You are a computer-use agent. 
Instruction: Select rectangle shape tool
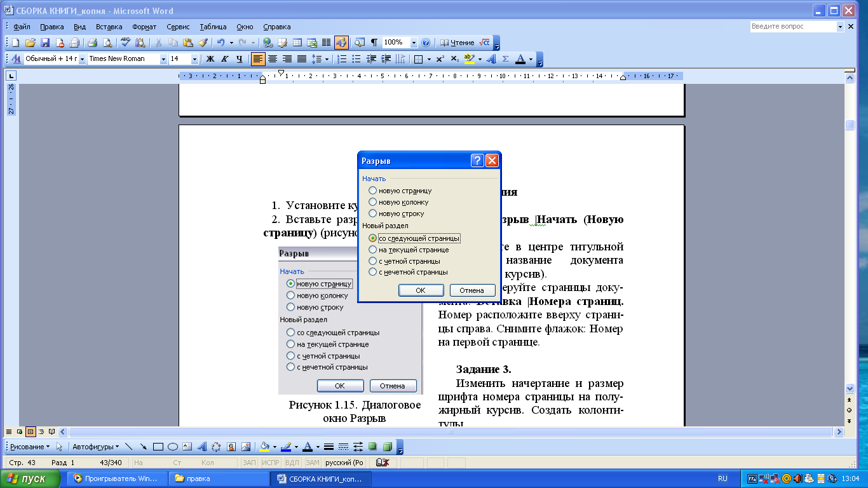click(x=159, y=447)
